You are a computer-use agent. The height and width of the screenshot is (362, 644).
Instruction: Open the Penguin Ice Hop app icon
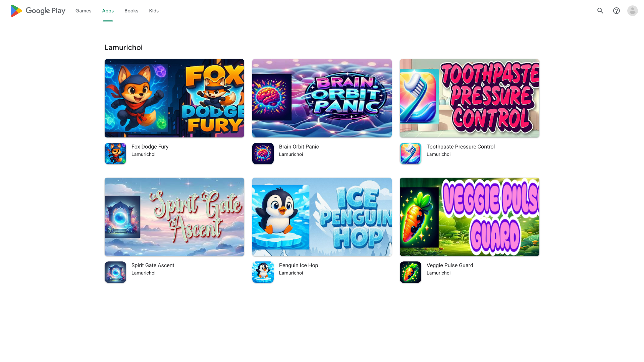(263, 272)
